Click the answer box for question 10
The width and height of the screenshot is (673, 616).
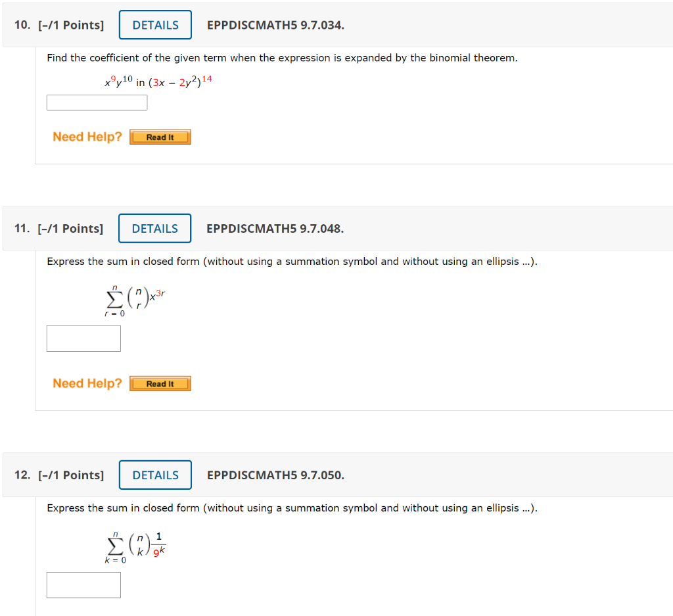pos(97,103)
